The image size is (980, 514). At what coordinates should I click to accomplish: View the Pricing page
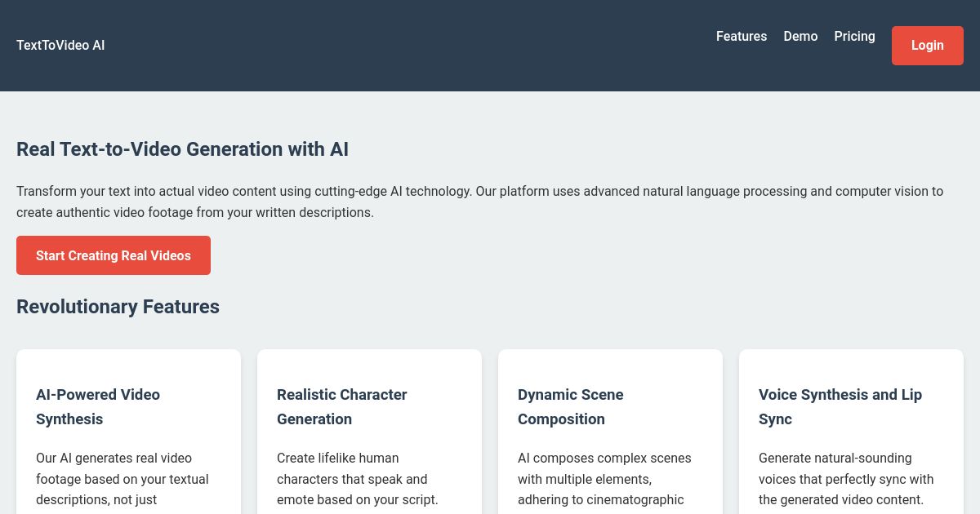(854, 37)
